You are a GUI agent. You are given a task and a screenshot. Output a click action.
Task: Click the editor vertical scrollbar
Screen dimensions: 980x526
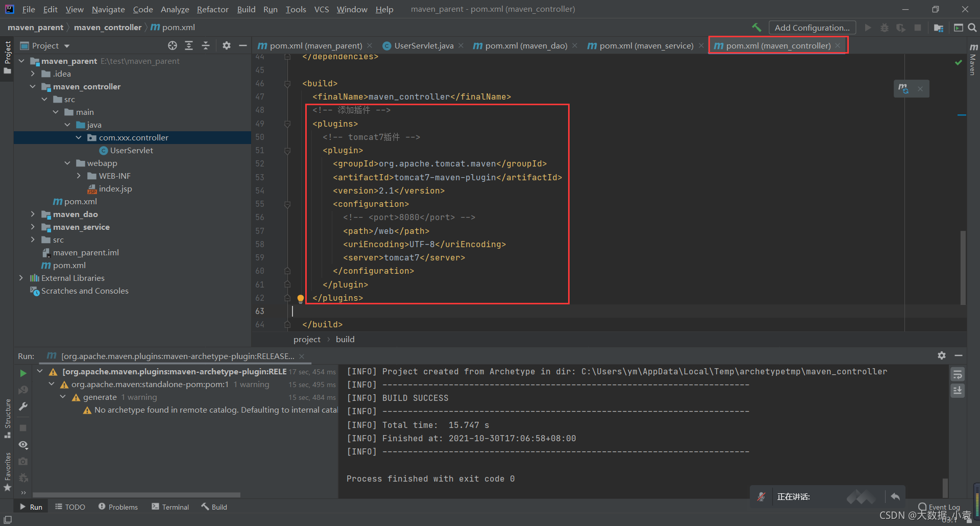click(x=963, y=268)
